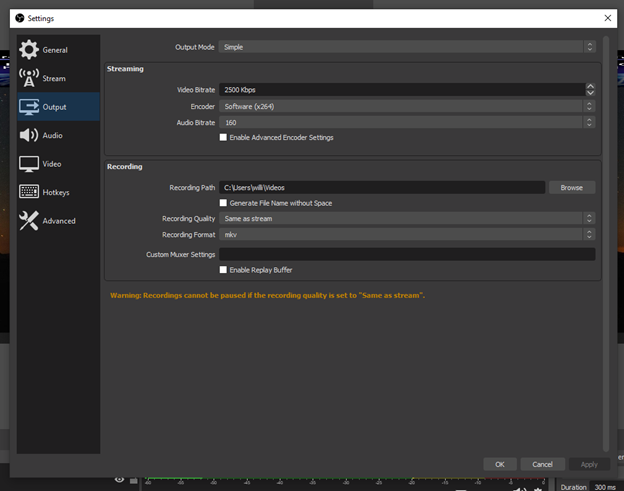Viewport: 624px width, 491px height.
Task: Click the Apply button
Action: coord(589,464)
